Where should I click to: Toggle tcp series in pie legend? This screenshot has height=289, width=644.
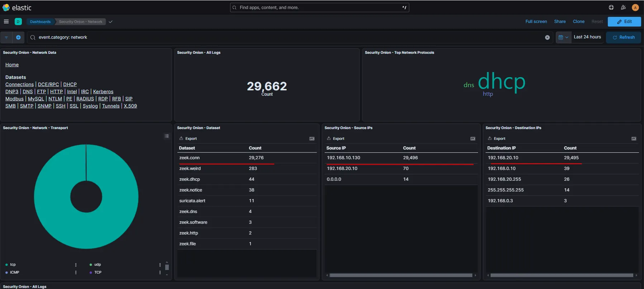tap(13, 265)
